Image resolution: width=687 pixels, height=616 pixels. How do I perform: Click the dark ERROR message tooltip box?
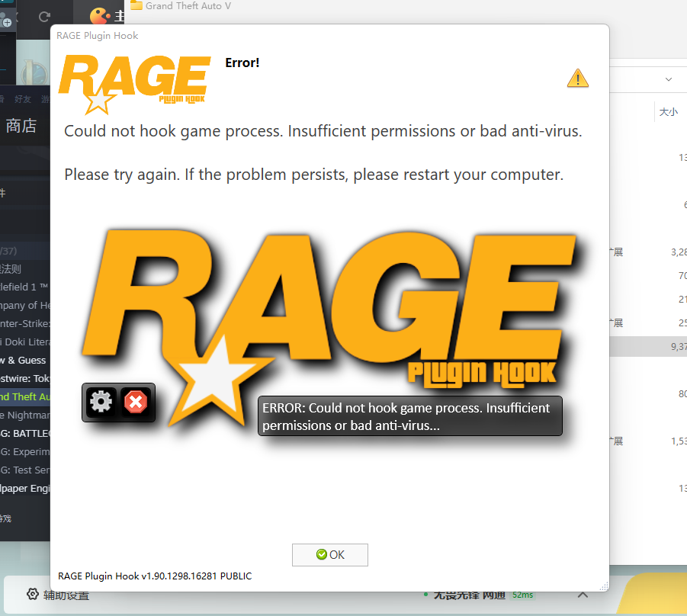click(409, 416)
